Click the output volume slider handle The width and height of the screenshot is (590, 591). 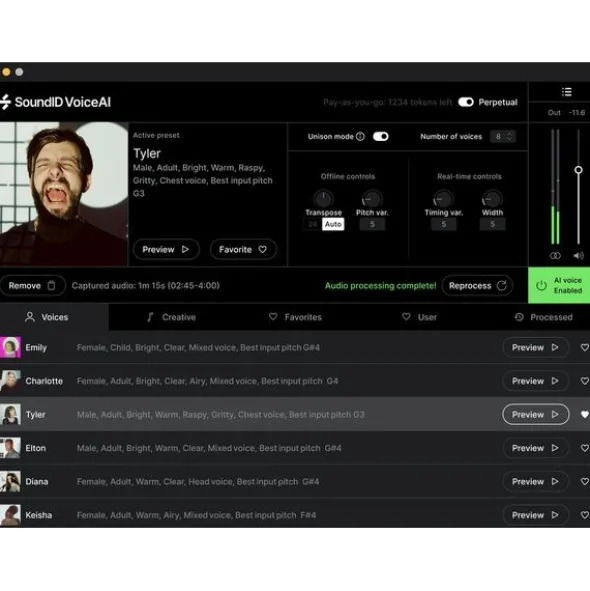pyautogui.click(x=578, y=170)
